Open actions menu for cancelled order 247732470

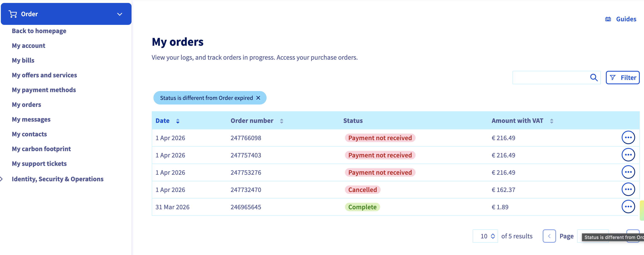(x=628, y=189)
